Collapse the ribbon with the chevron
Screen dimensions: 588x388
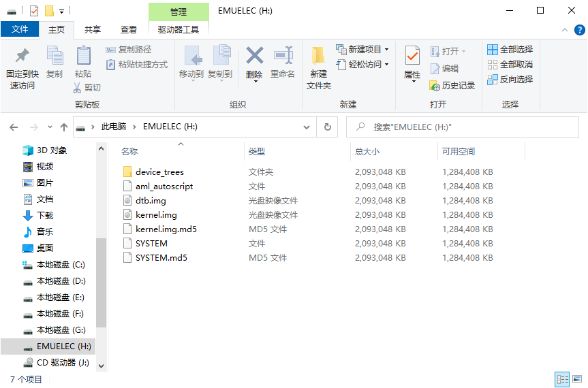565,30
